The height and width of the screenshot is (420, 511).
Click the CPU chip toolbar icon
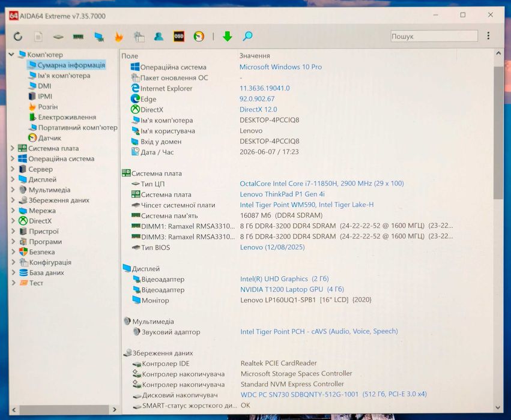tap(58, 37)
